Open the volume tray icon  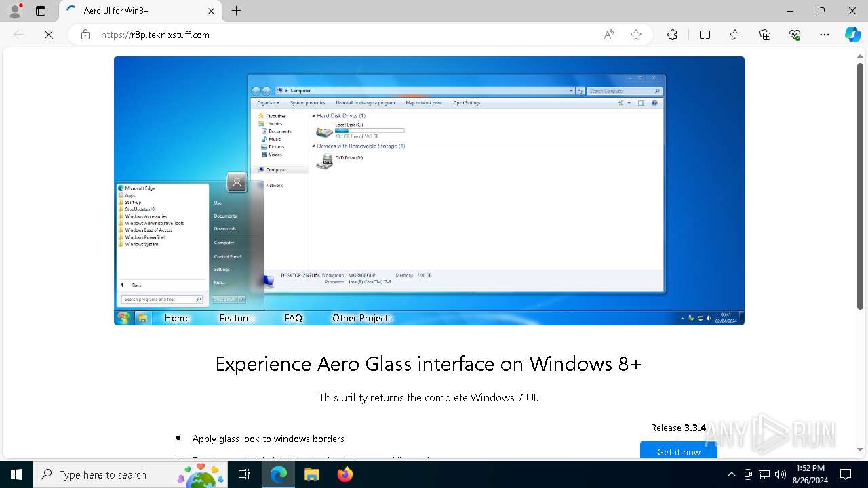781,474
